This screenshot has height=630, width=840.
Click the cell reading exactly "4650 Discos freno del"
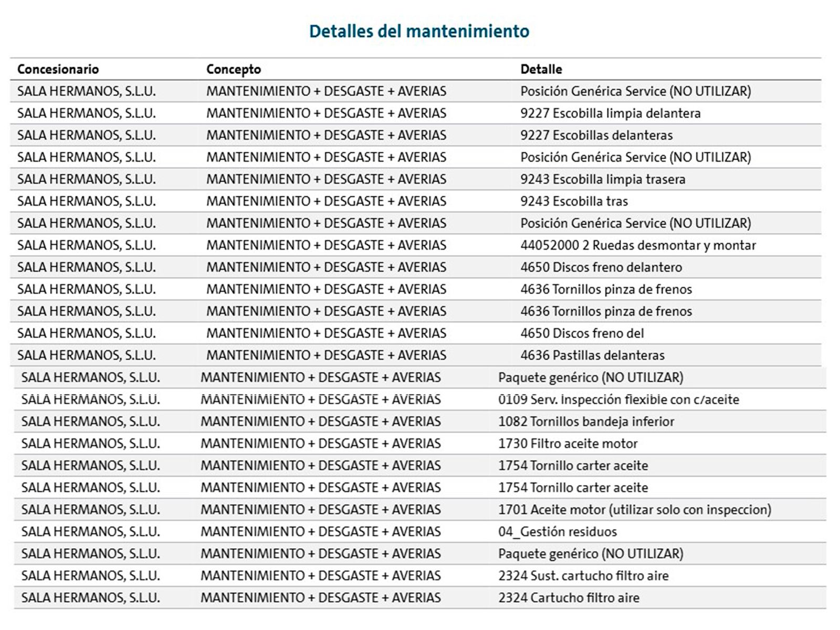tap(582, 334)
